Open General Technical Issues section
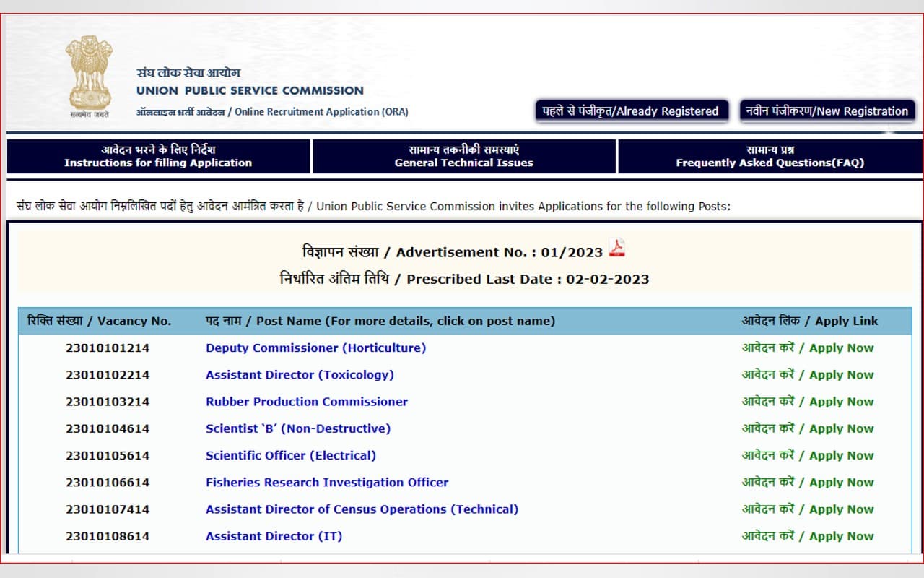924x578 pixels. 463,157
